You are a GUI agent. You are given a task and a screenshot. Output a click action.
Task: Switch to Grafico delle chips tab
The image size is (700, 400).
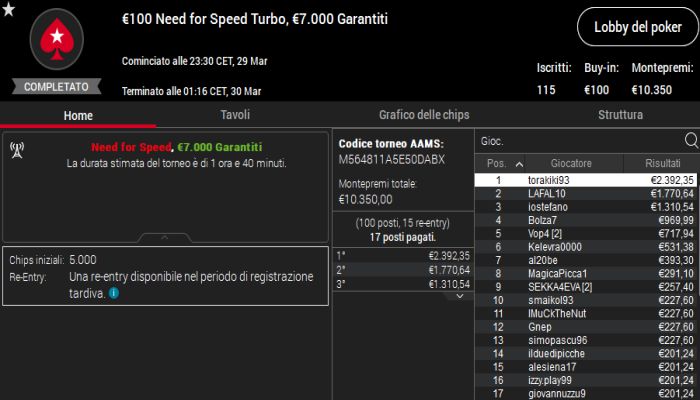coord(423,115)
